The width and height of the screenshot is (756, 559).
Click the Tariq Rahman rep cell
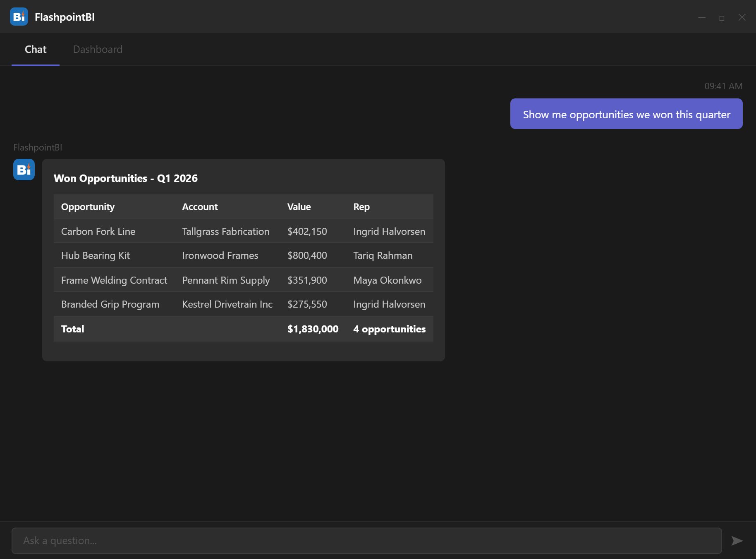383,256
